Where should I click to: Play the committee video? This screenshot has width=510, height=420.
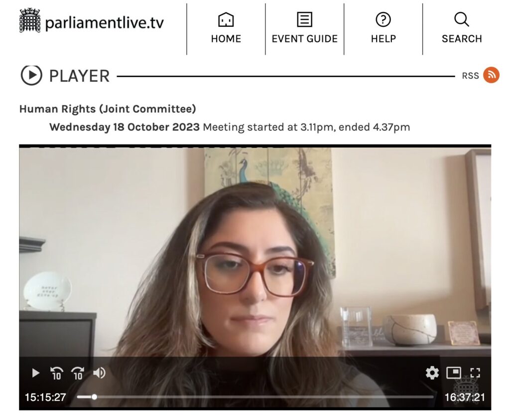coord(35,373)
